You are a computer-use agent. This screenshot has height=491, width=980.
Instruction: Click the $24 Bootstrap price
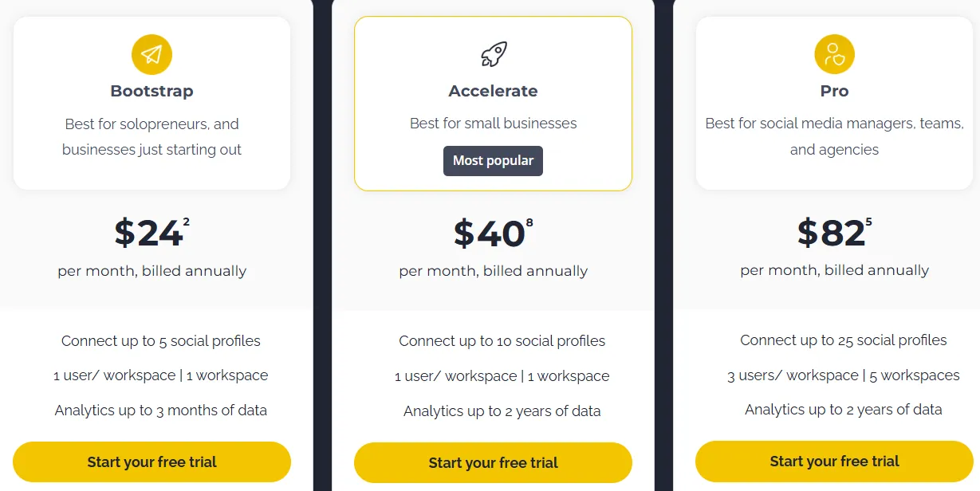point(148,233)
